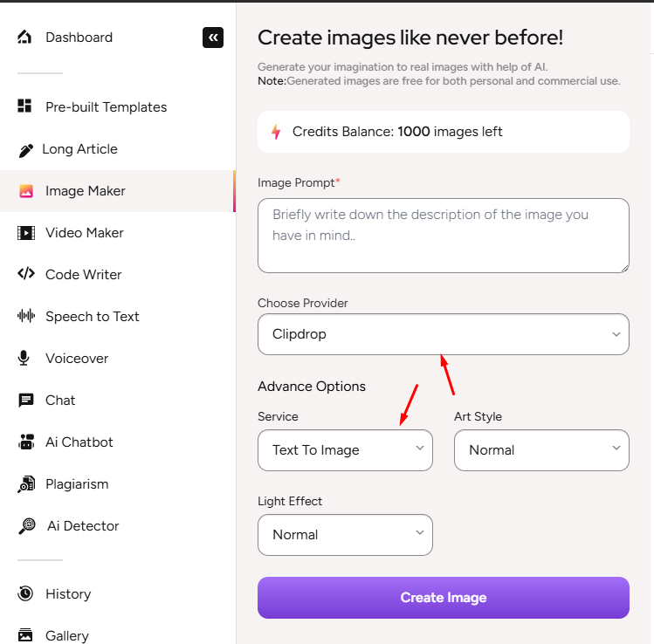Expand the Service dropdown

tap(345, 450)
